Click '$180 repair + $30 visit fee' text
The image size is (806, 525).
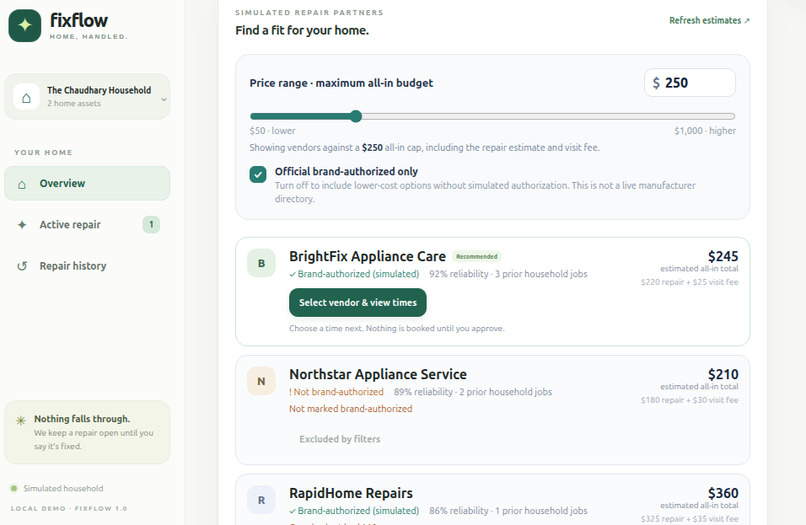tap(689, 400)
